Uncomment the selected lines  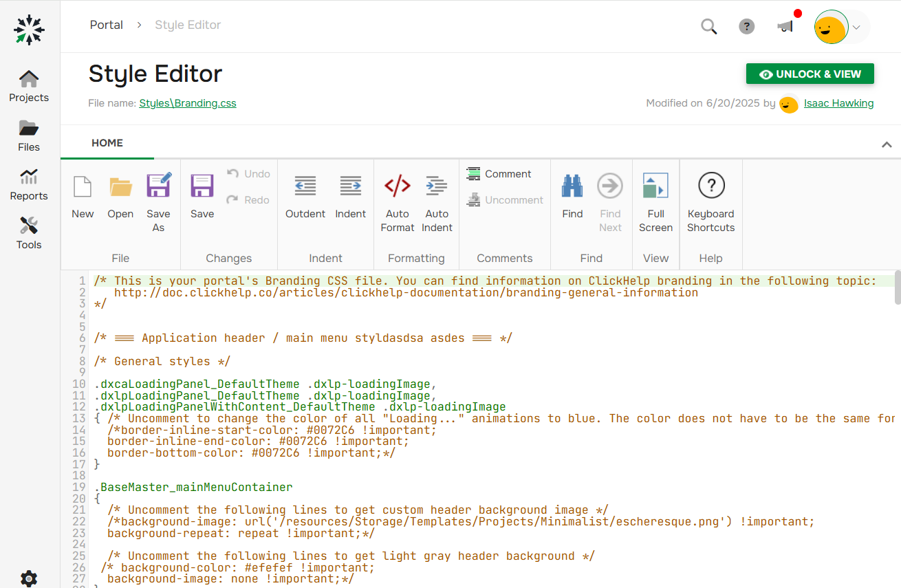506,199
